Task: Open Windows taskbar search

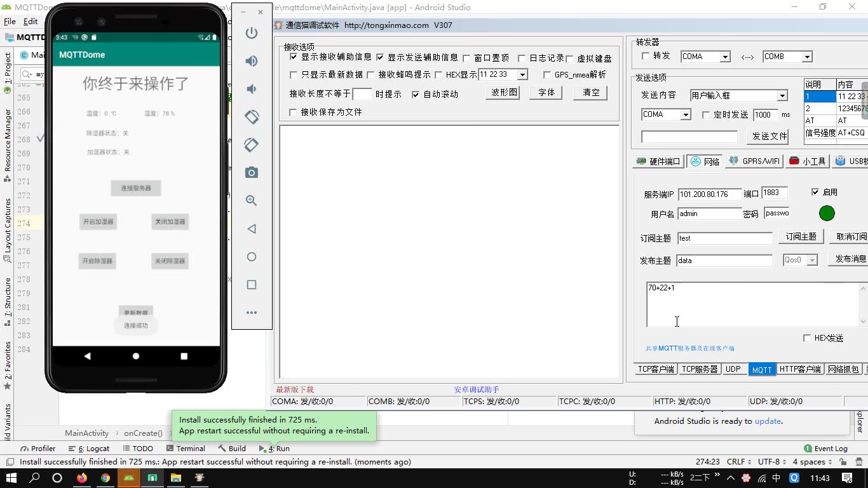Action: pos(34,478)
